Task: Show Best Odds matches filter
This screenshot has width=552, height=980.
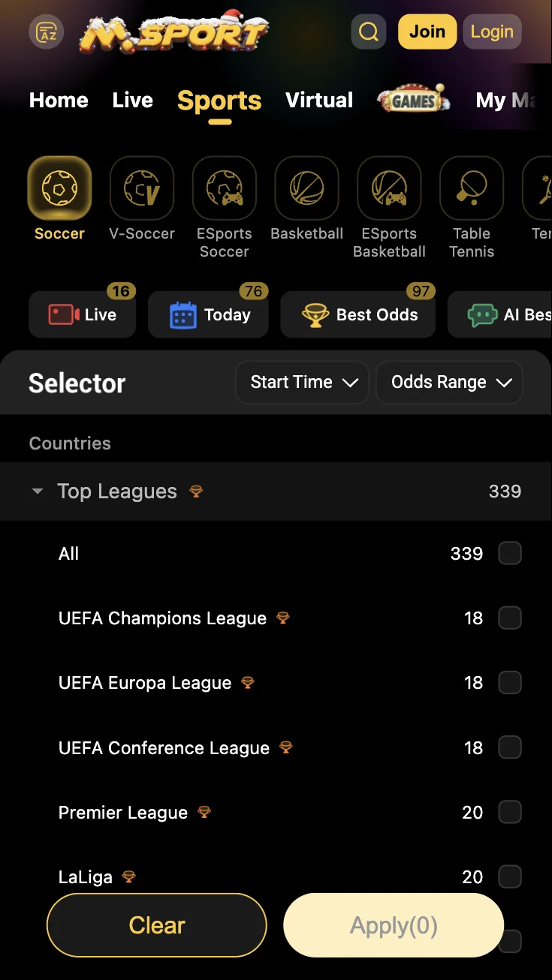Action: [358, 315]
